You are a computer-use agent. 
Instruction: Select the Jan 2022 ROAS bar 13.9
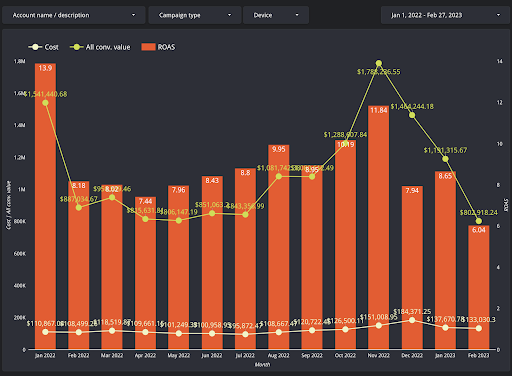pyautogui.click(x=45, y=206)
